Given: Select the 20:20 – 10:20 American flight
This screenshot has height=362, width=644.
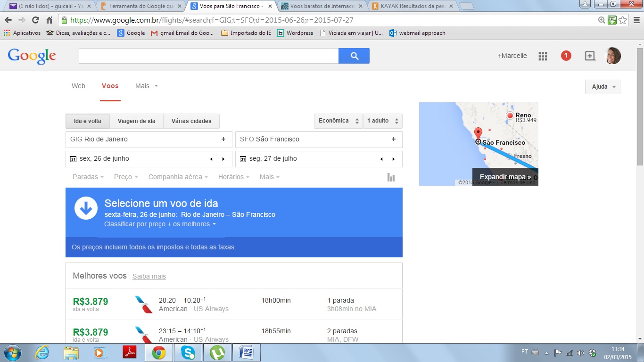Looking at the screenshot, I should tap(234, 304).
